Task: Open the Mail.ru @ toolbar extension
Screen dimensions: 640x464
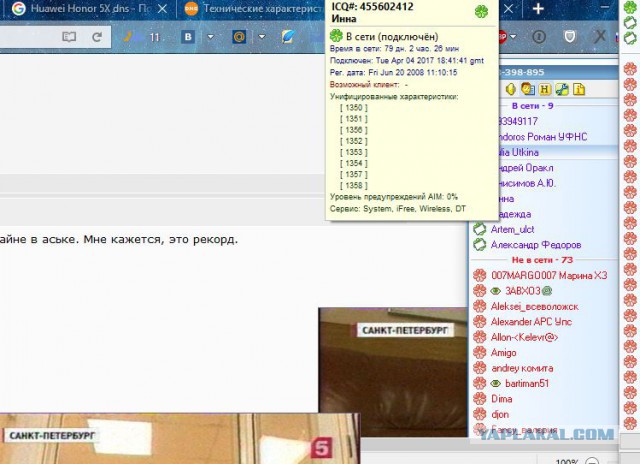Action: coord(239,37)
